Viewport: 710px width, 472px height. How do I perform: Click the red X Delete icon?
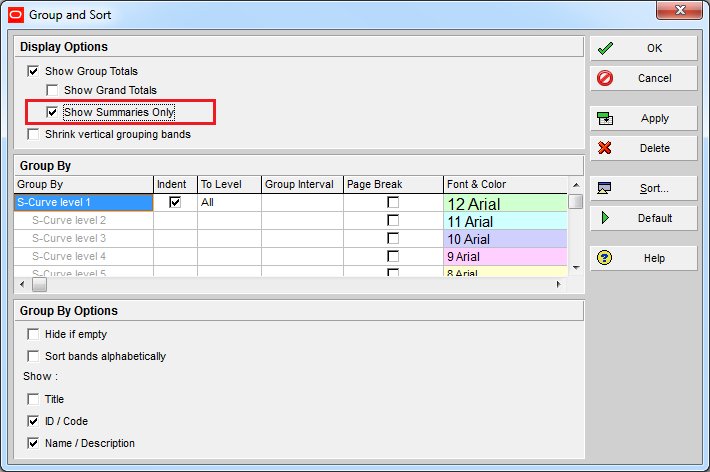pyautogui.click(x=605, y=148)
